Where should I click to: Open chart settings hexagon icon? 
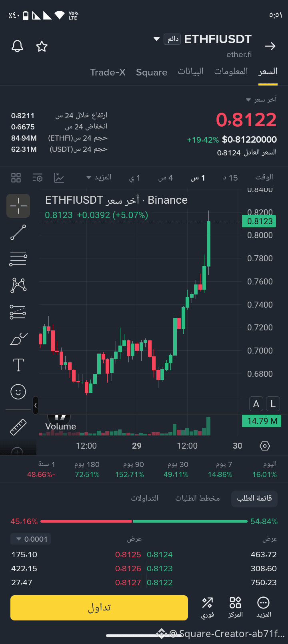click(x=265, y=446)
